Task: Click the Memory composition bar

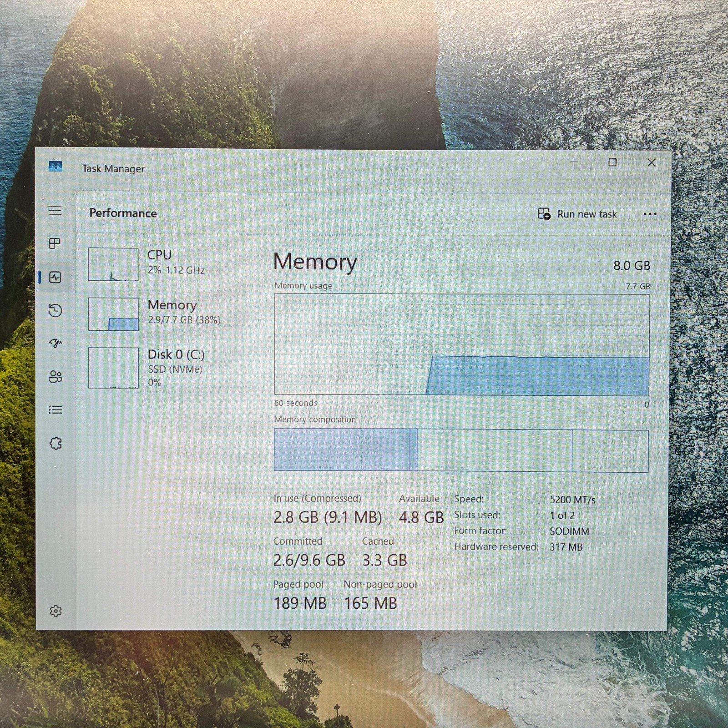Action: [461, 450]
